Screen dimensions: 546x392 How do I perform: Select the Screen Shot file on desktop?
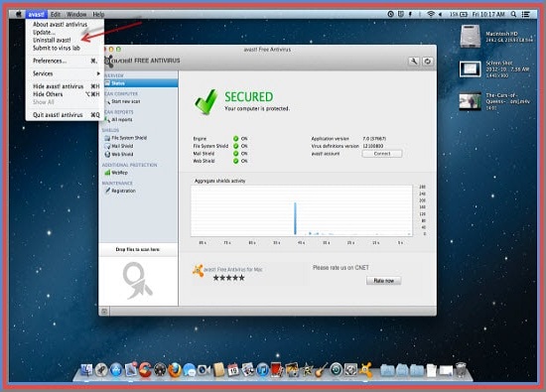(x=471, y=68)
